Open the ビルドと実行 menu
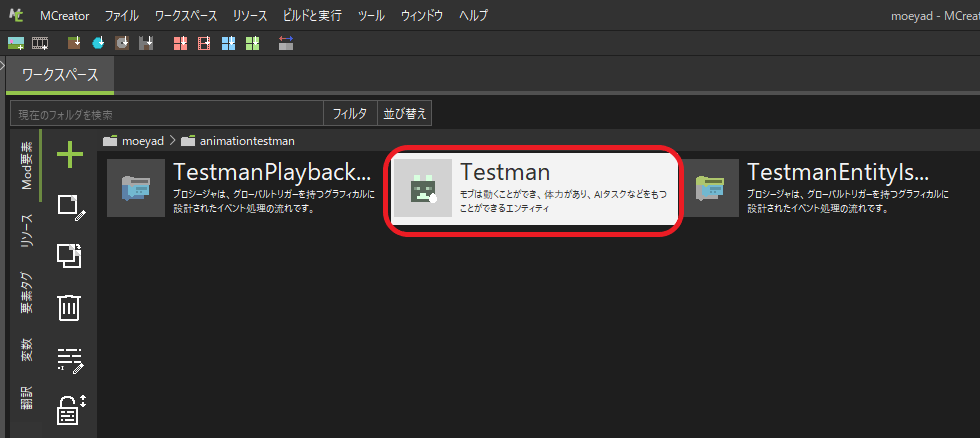This screenshot has width=980, height=438. 312,16
